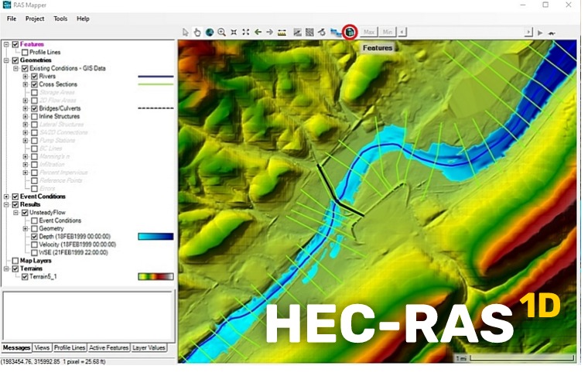
Task: Open the File menu
Action: [12, 19]
